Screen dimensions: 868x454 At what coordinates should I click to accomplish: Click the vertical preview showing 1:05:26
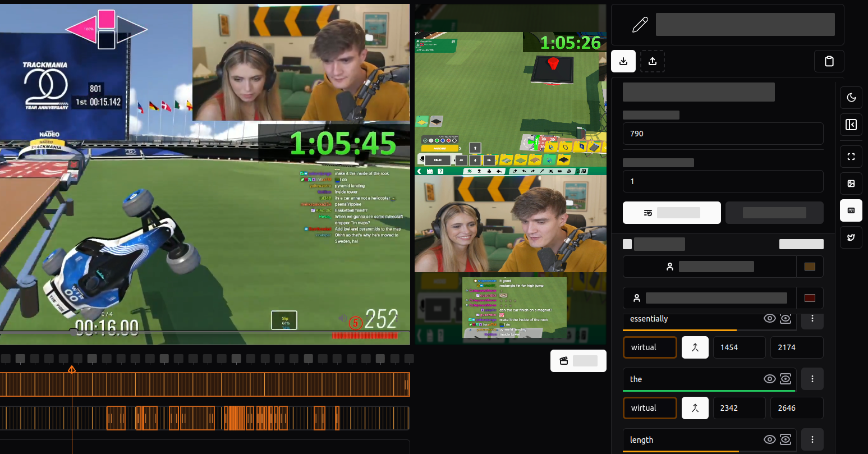click(x=511, y=174)
